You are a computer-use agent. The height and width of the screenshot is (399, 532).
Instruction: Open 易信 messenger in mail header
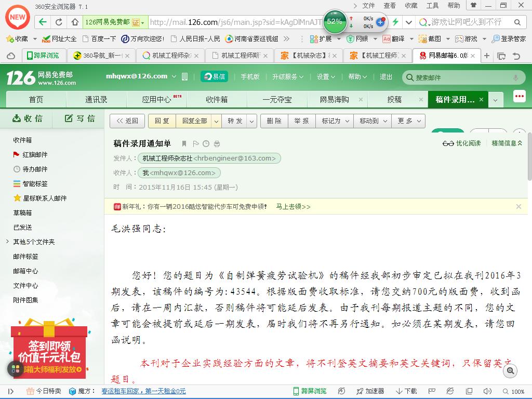214,77
